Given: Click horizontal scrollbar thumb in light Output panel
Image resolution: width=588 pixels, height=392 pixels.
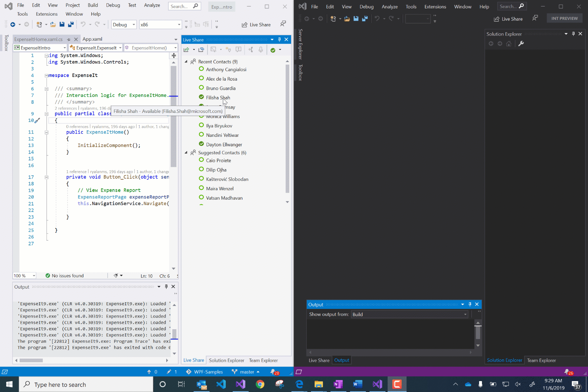Looking at the screenshot, I should coord(31,360).
